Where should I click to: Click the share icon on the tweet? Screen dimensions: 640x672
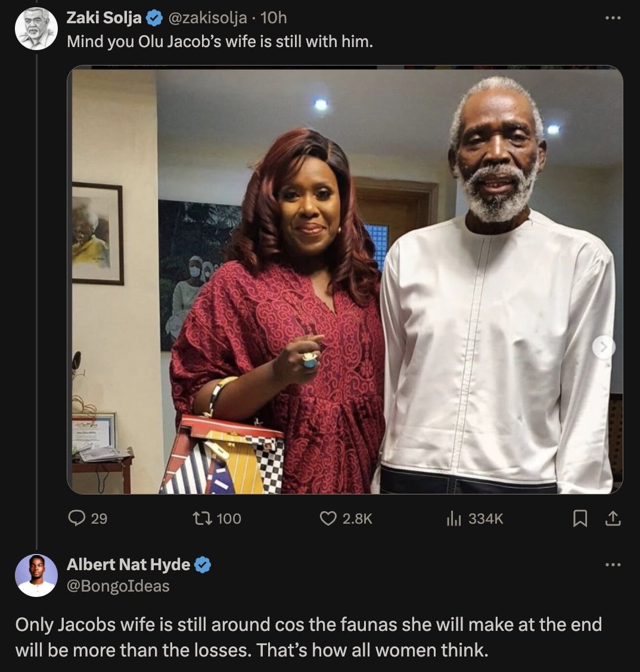(x=613, y=519)
